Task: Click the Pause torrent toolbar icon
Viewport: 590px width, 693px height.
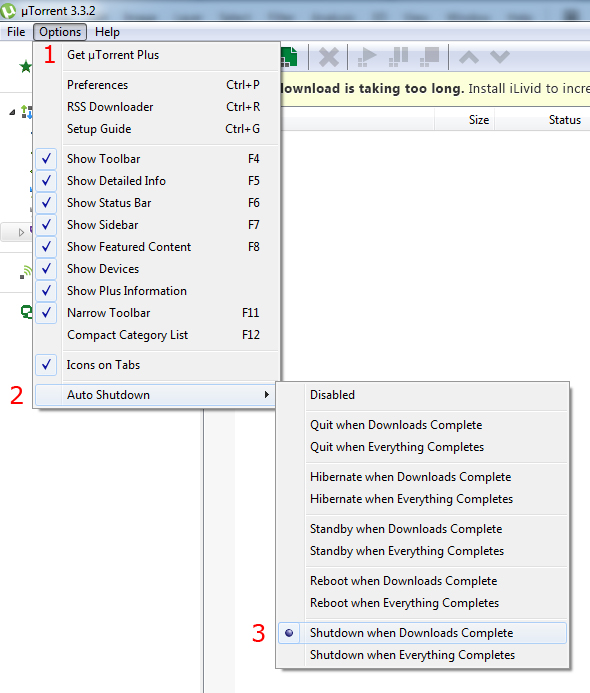Action: (398, 57)
